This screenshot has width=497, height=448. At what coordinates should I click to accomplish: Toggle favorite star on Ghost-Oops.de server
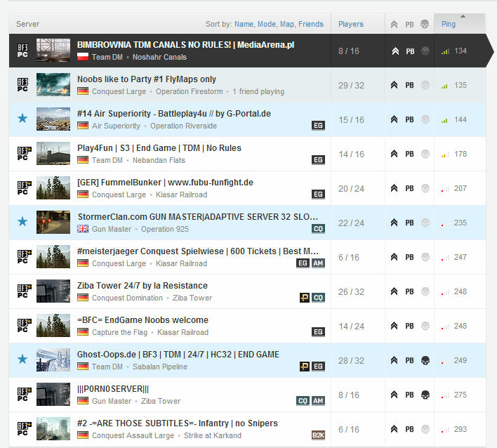22,360
